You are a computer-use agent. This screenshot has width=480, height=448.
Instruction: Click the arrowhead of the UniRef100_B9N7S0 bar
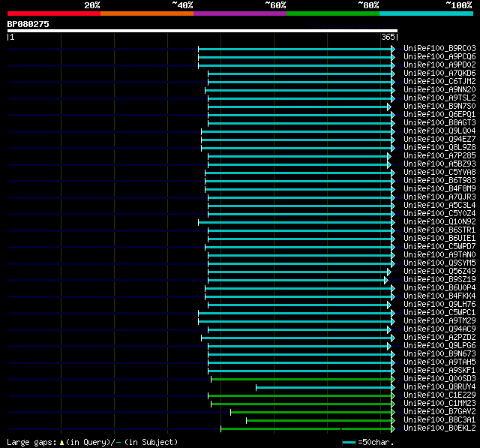coord(389,107)
